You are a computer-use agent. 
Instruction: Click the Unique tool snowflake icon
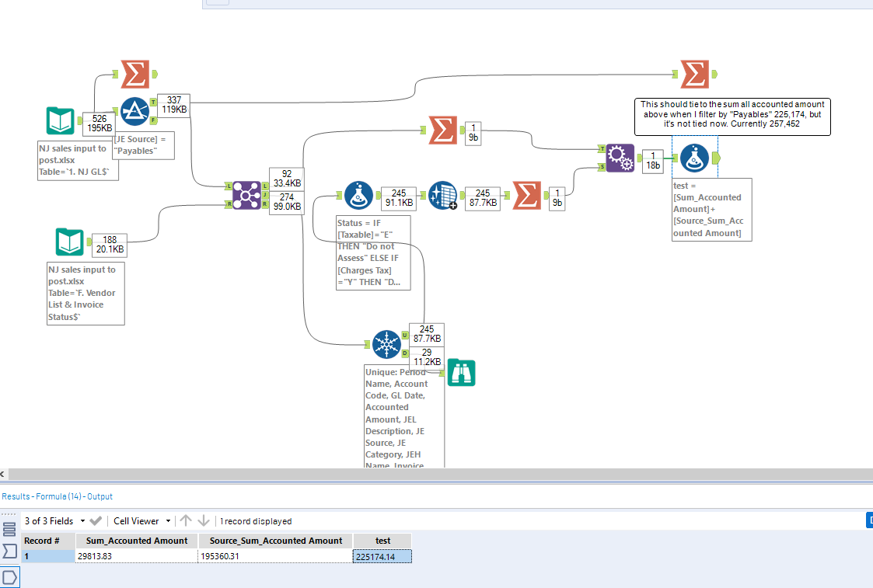point(386,344)
